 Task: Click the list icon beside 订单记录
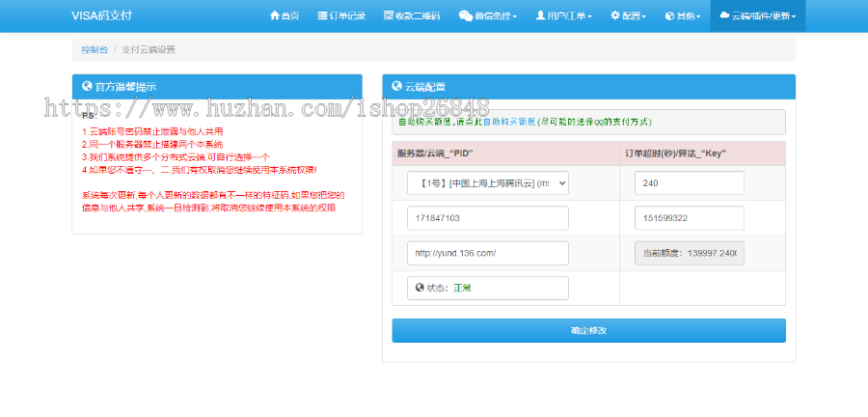point(322,16)
